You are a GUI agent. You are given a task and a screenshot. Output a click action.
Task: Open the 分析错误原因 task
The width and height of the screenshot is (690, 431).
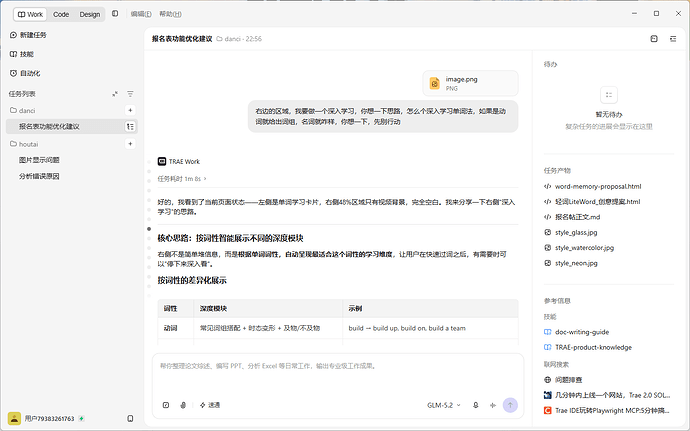[x=39, y=176]
